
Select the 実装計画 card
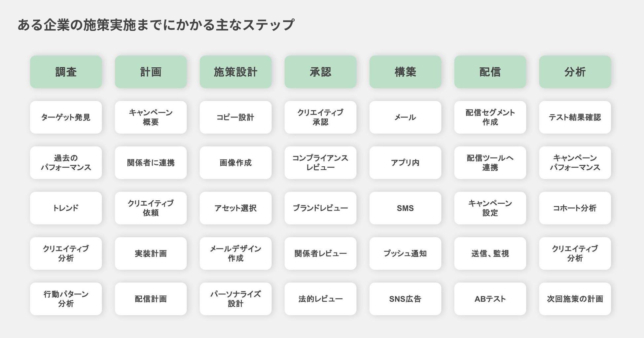[x=151, y=253]
